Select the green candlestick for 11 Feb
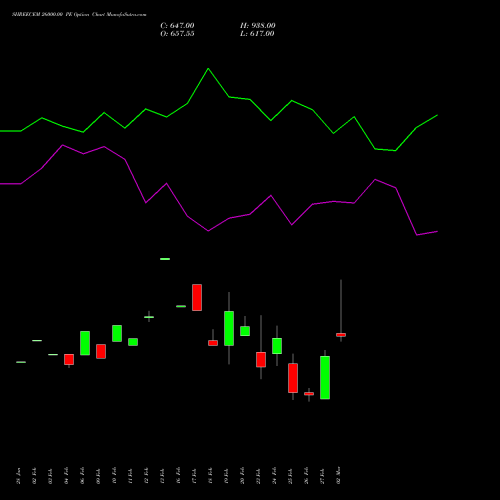The height and width of the screenshot is (500, 500). click(133, 342)
